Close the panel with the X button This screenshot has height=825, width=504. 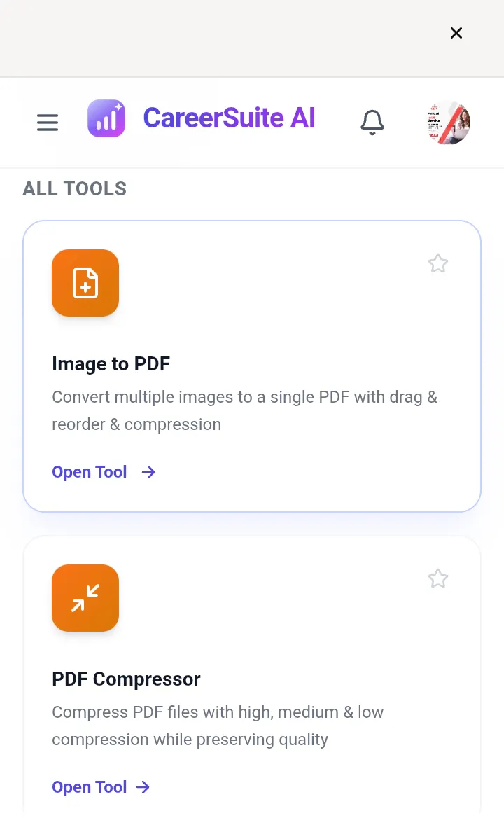coord(456,33)
